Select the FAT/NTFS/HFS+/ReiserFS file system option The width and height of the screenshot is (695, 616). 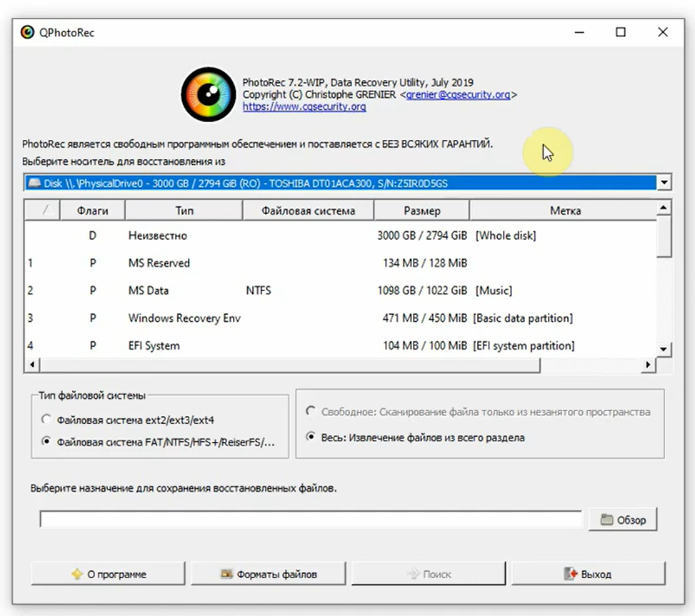pos(47,442)
